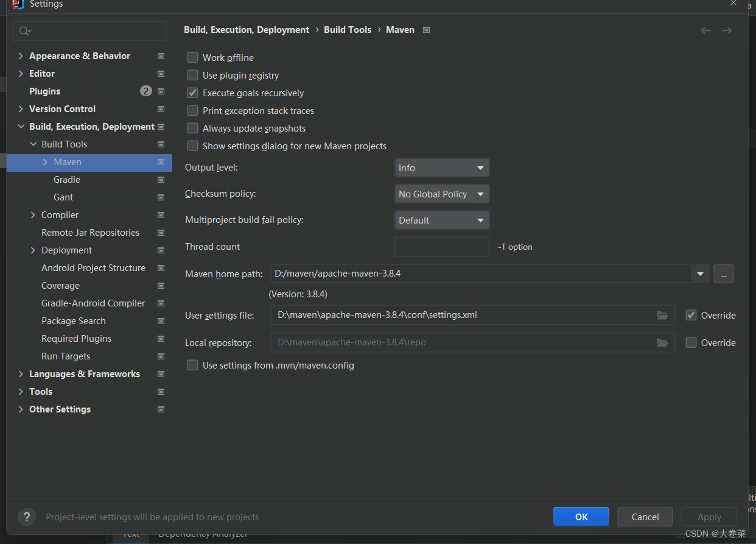Click the search magnifier icon in settings

(24, 31)
